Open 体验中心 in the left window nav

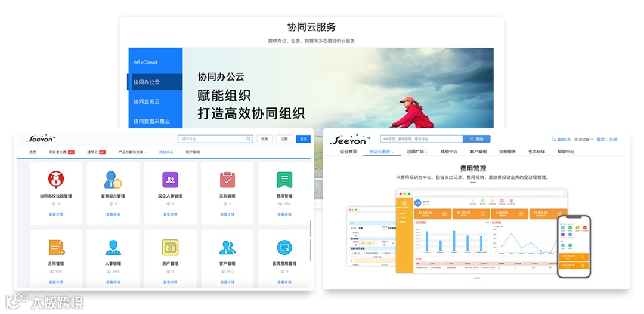pos(166,152)
